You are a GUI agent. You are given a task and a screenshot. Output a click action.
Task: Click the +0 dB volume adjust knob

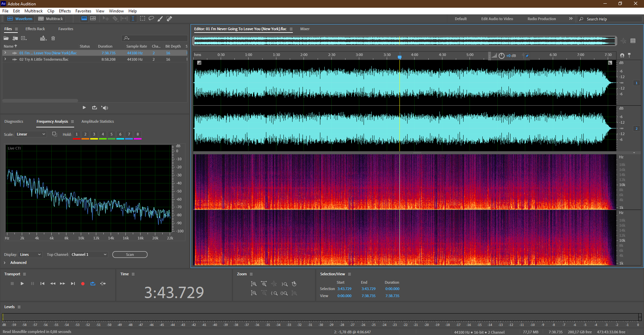click(501, 56)
